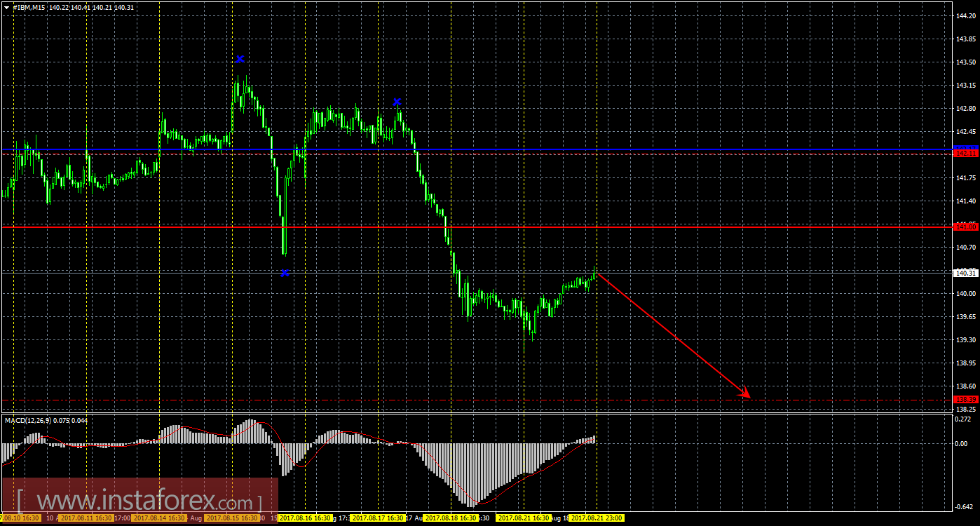Select the 2017.08.21 23:00 date marker
This screenshot has height=526, width=980.
597,518
